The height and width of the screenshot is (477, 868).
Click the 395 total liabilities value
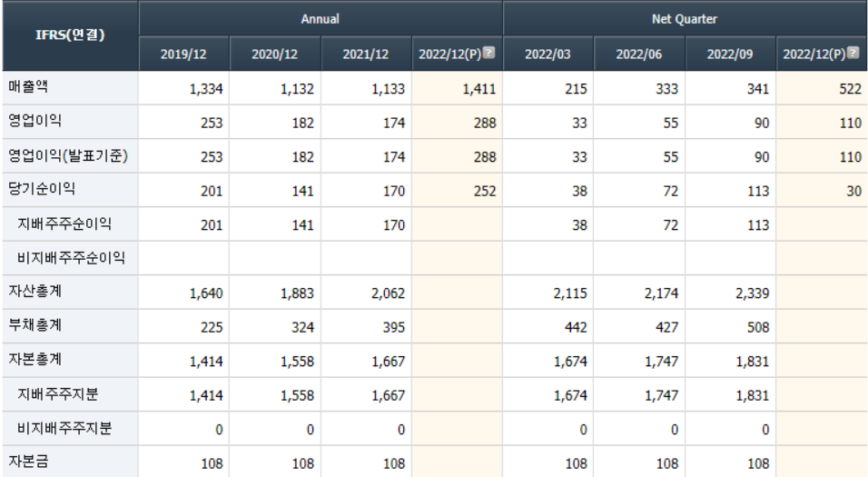click(x=393, y=327)
